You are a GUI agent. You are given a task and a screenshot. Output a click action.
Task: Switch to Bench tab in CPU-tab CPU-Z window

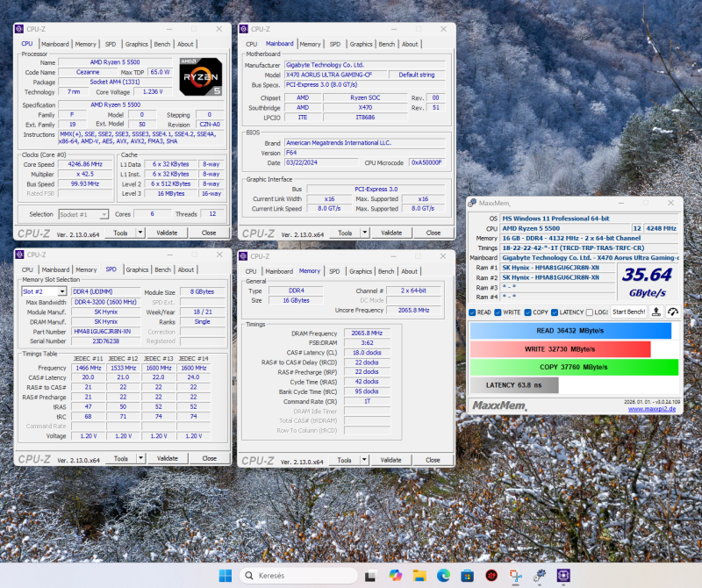coord(162,44)
